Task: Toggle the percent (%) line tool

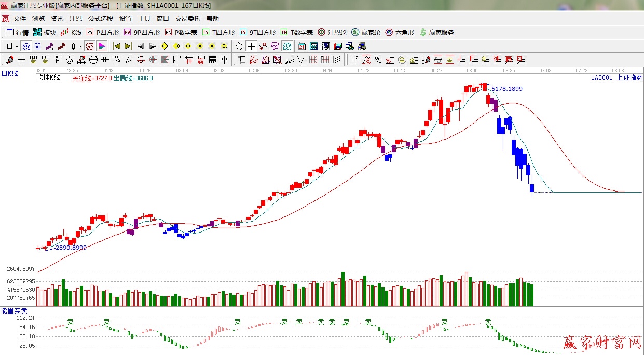Action: pos(378,60)
